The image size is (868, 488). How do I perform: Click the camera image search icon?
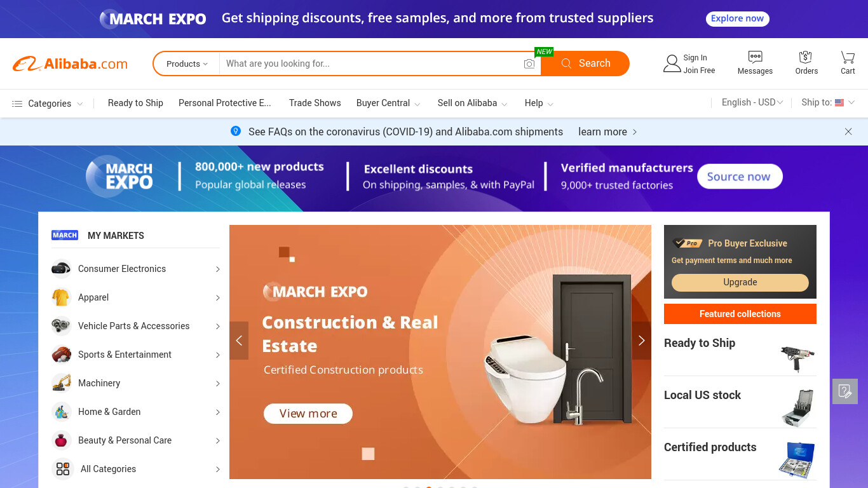[x=529, y=64]
